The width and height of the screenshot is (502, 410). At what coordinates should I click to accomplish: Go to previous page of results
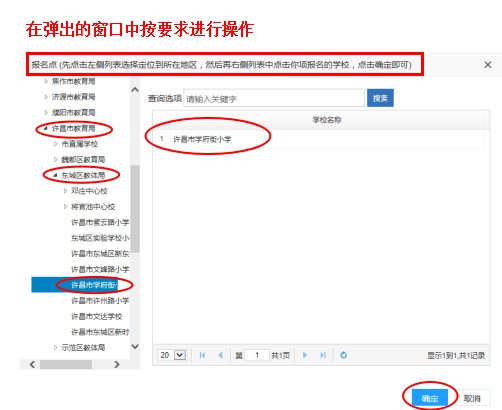coord(220,355)
